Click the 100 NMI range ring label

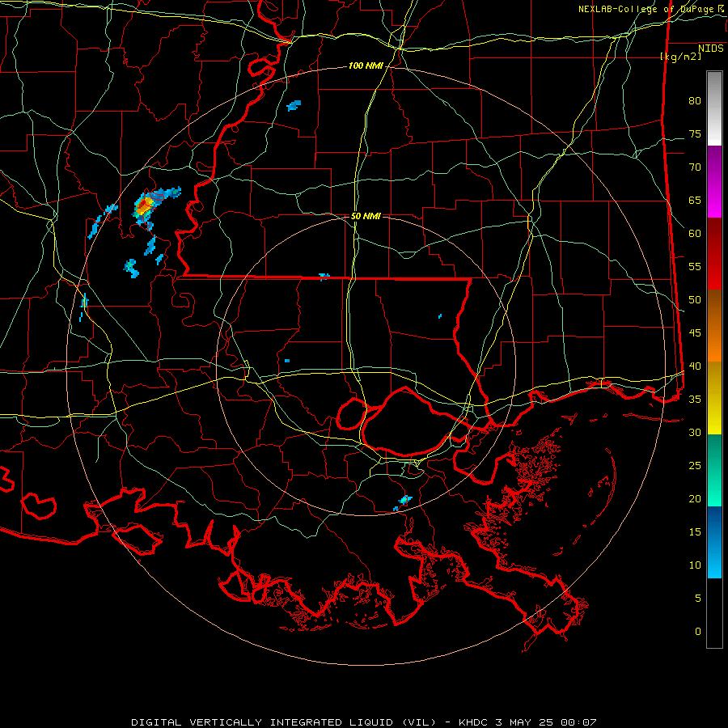click(366, 66)
